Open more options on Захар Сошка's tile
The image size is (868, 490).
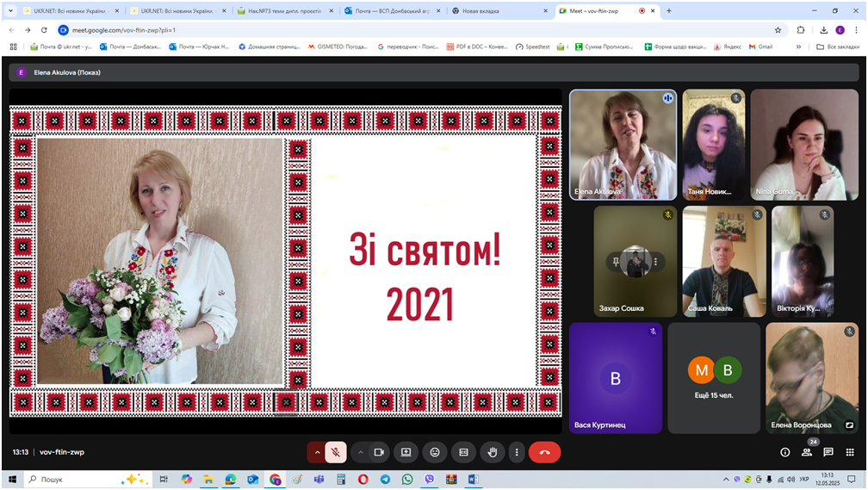click(656, 262)
